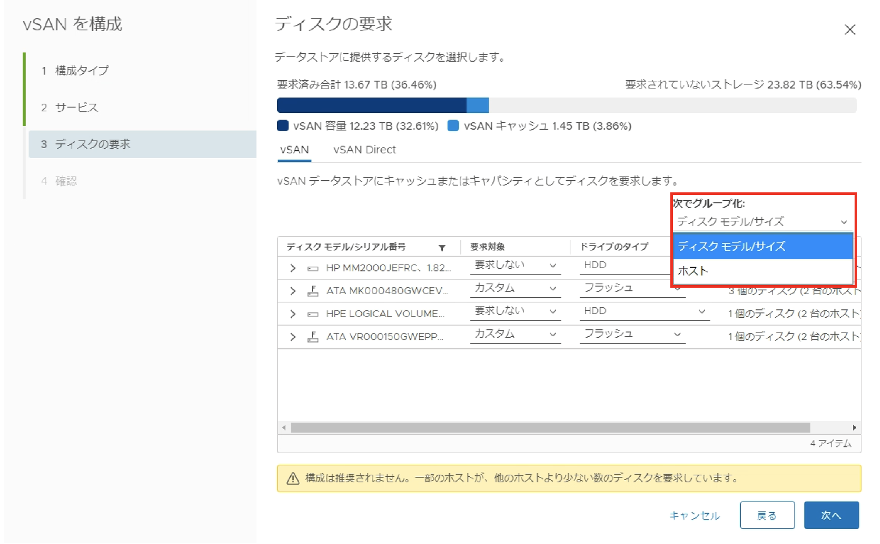The image size is (880, 544).
Task: Click 要求済み合計 13.67 TB text
Action: tap(356, 85)
